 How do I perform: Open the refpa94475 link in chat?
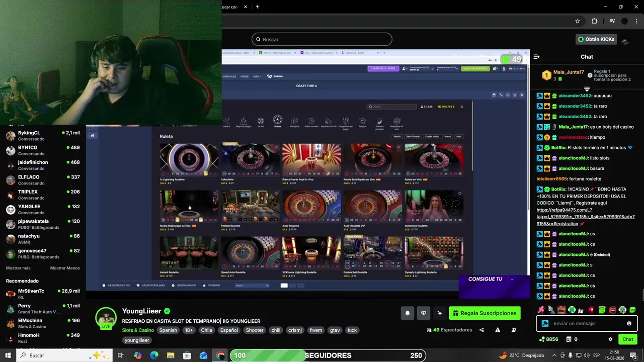[x=586, y=217]
